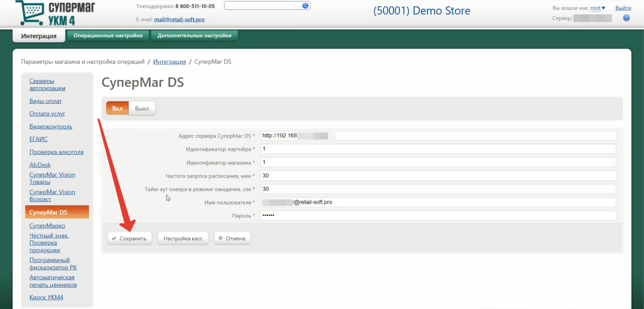Click the Имя пользователя field
The image size is (644, 309).
(438, 202)
